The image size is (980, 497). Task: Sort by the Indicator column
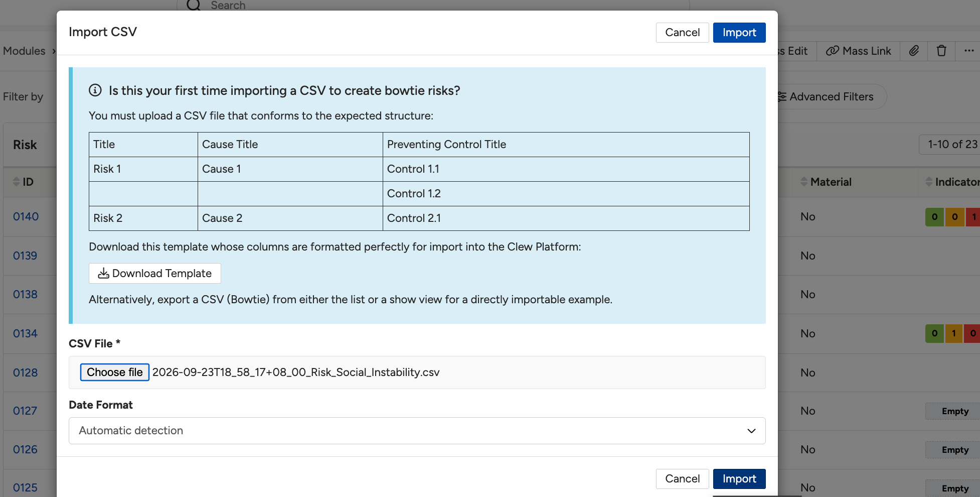click(x=952, y=182)
